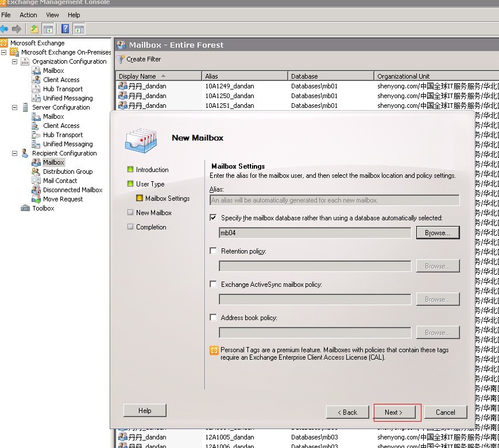Image resolution: width=499 pixels, height=448 pixels.
Task: Collapse the Recipient Configuration tree node
Action: tap(14, 153)
